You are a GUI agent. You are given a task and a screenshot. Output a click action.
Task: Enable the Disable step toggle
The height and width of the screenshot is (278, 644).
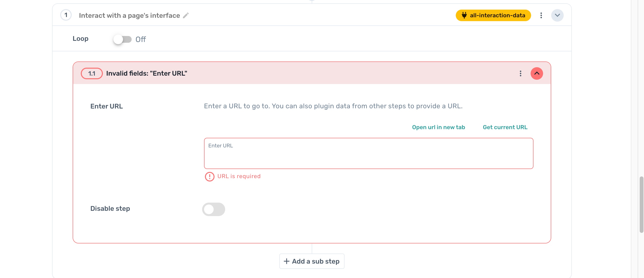point(213,209)
